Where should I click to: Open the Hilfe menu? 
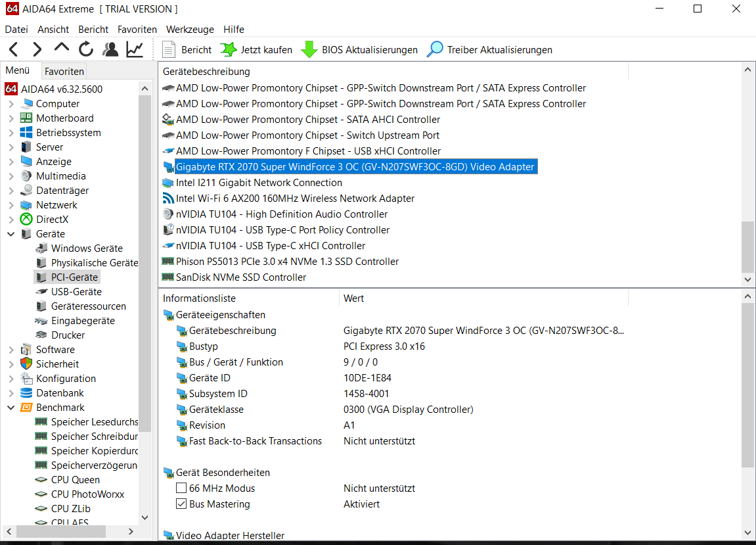[x=234, y=30]
